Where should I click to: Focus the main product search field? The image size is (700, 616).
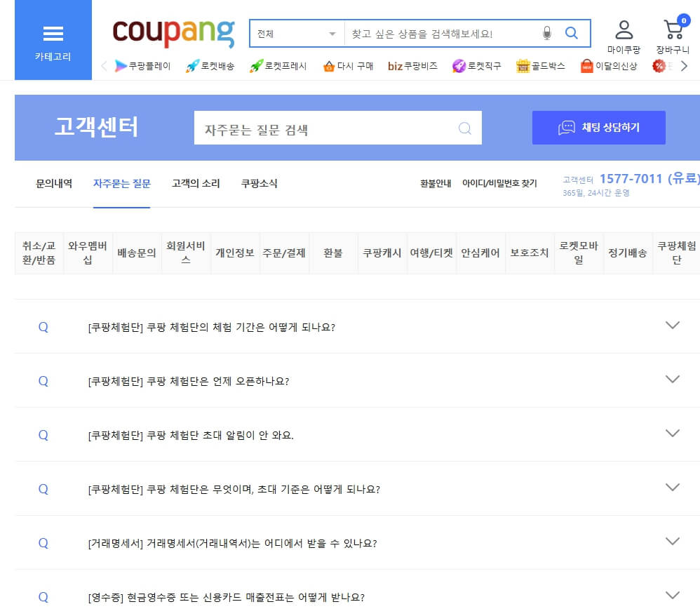pos(442,34)
